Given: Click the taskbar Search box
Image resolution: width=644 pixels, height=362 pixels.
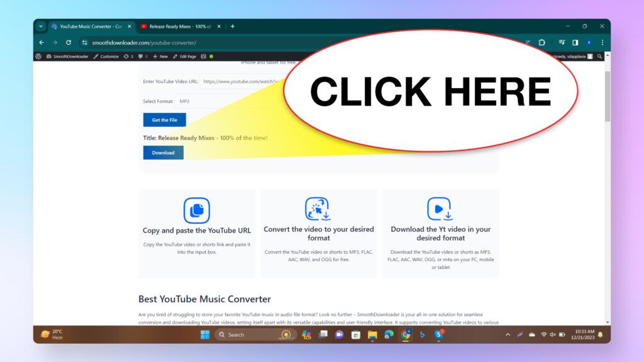Looking at the screenshot, I should [x=254, y=335].
